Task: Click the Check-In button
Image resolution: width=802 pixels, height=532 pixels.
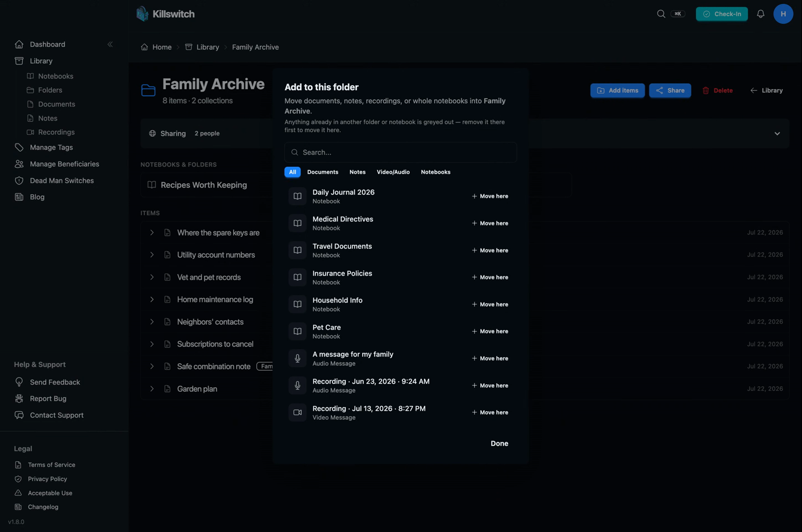Action: (x=721, y=14)
